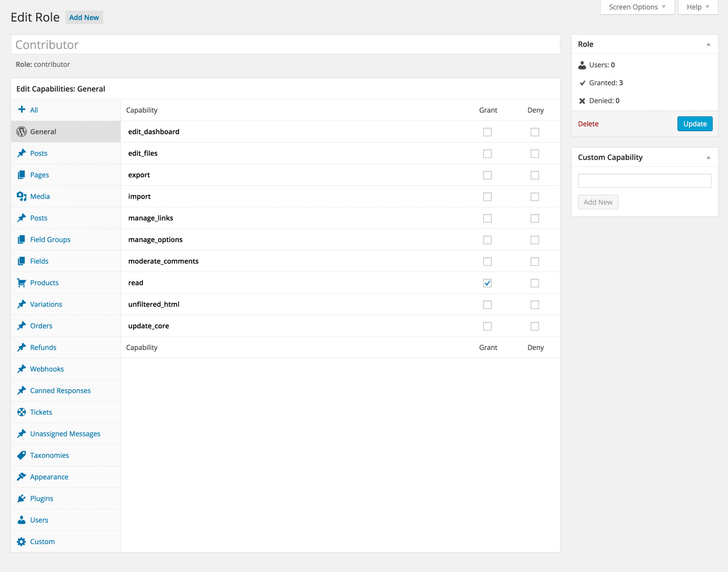Click the paintbrush icon for Appearance

pos(21,476)
